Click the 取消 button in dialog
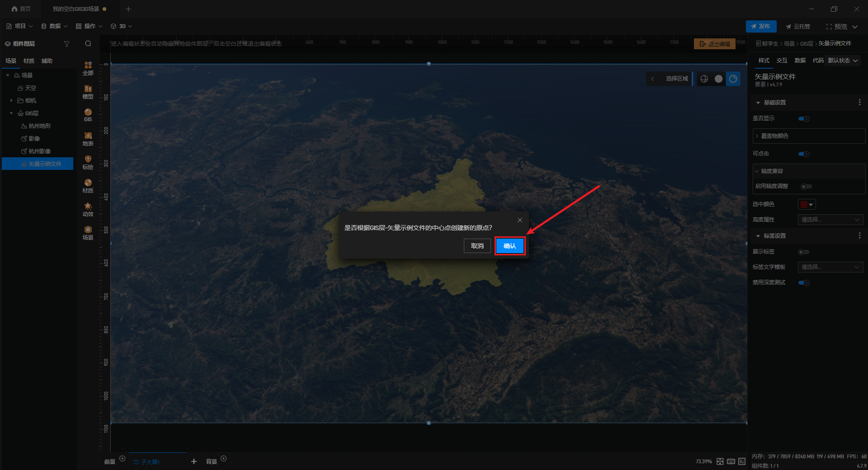The width and height of the screenshot is (868, 470). click(x=477, y=246)
